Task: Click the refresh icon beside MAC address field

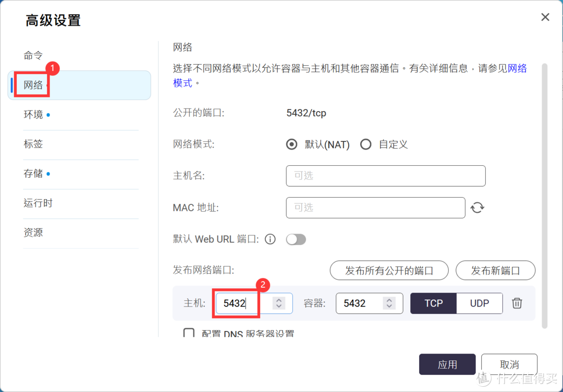Action: click(x=478, y=207)
